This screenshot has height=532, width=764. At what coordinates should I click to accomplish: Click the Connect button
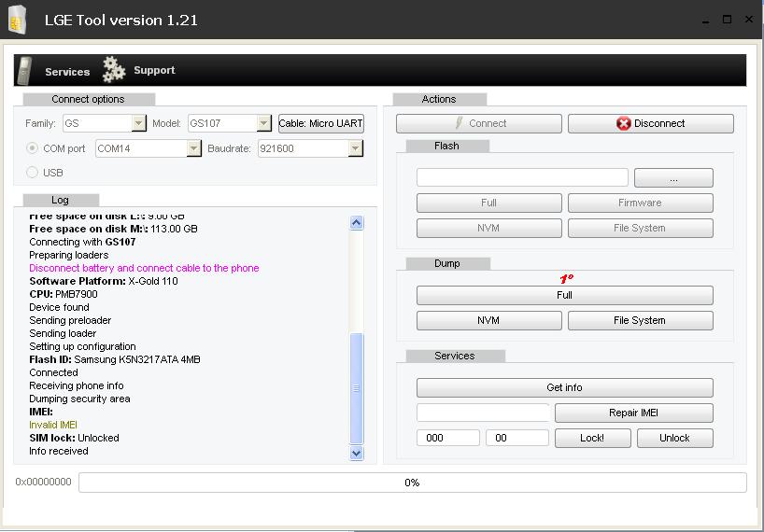pos(478,123)
